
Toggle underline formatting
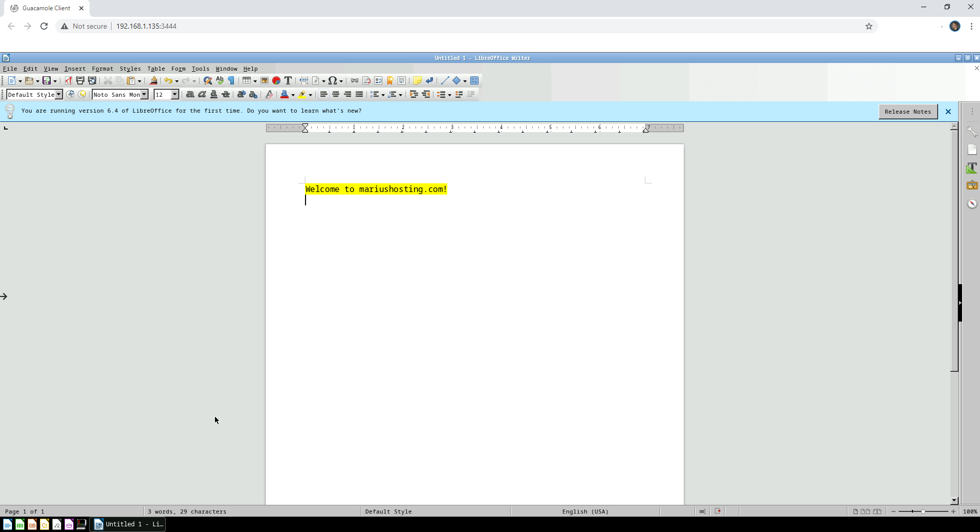point(213,94)
